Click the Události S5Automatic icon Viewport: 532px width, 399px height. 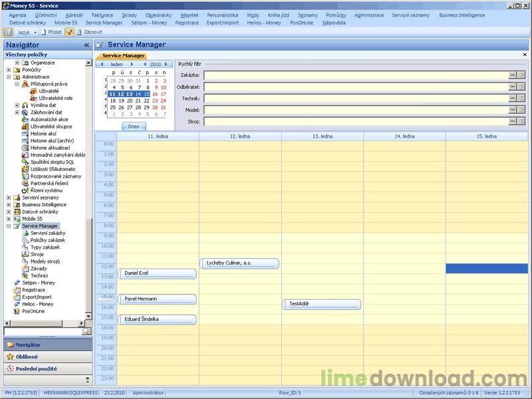tap(25, 170)
